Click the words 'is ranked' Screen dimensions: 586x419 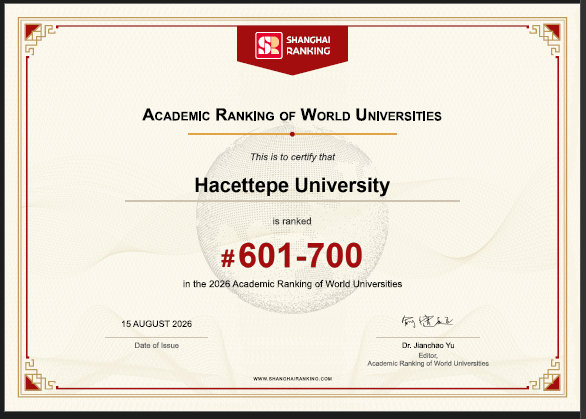click(292, 221)
